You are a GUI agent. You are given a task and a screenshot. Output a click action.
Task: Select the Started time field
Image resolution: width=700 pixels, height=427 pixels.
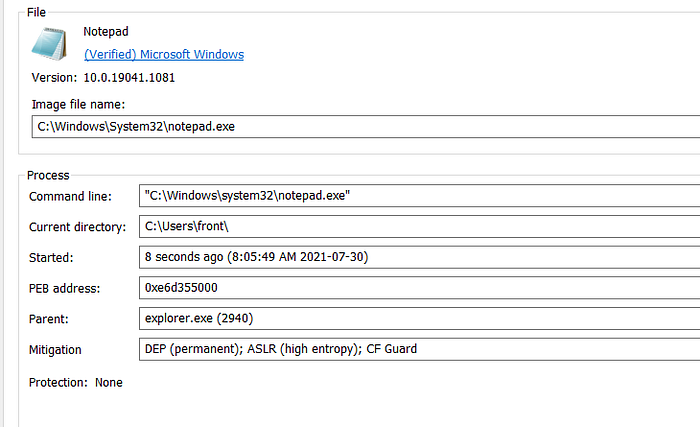419,257
